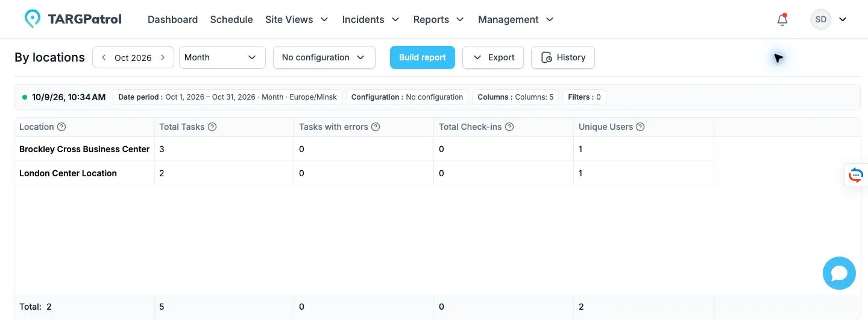The image size is (868, 326).
Task: Expand the Incidents menu
Action: pyautogui.click(x=371, y=19)
